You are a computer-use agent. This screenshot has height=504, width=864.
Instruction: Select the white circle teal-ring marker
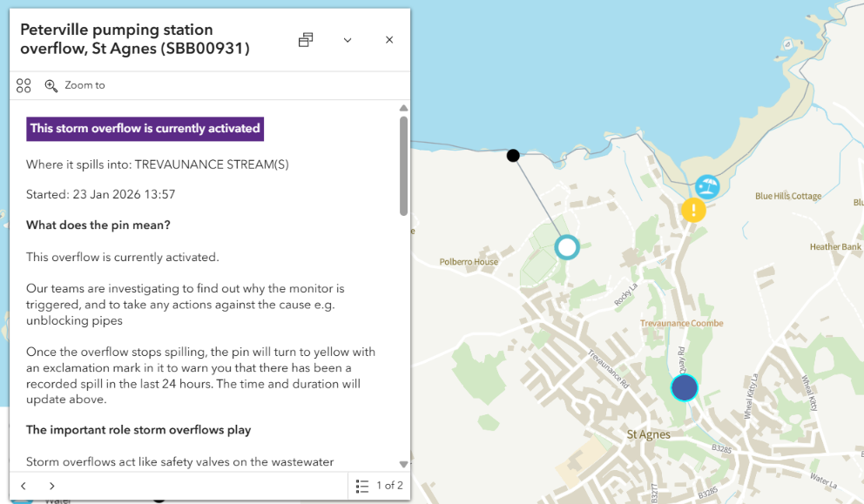[567, 248]
